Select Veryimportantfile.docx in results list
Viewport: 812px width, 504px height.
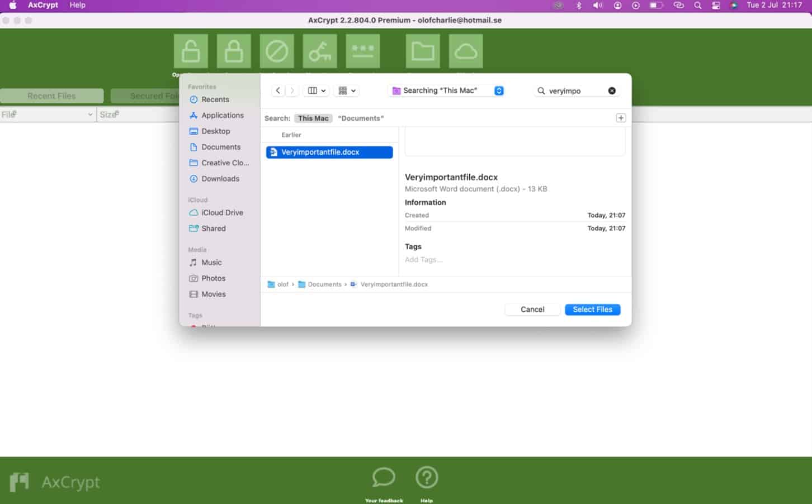click(x=329, y=152)
